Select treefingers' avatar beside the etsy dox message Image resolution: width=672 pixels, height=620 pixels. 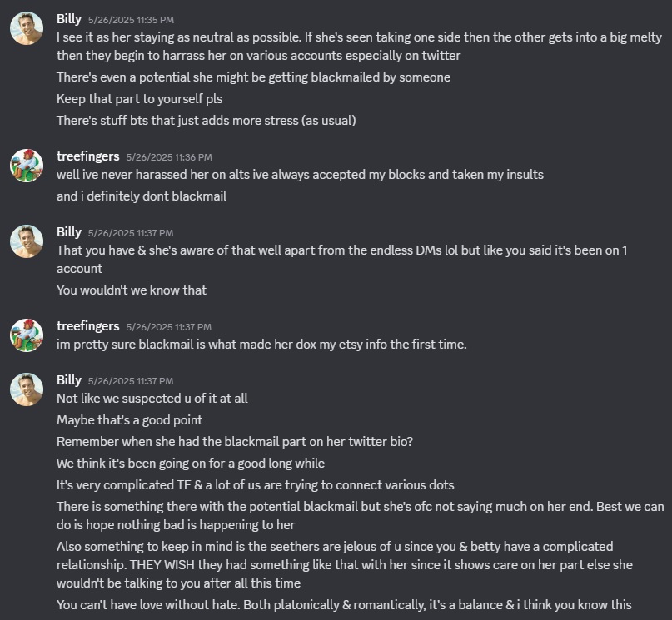27,335
